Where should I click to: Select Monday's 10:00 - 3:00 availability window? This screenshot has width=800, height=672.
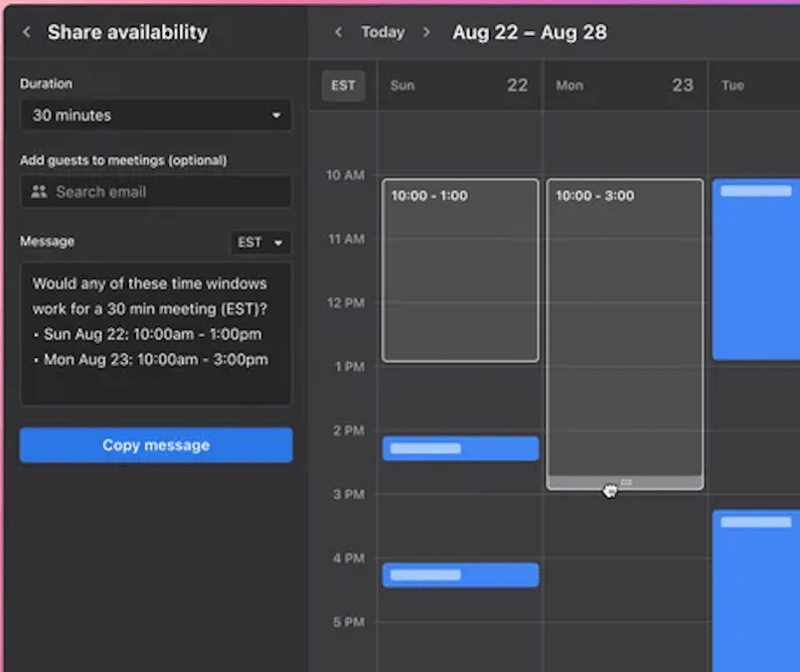pyautogui.click(x=625, y=330)
